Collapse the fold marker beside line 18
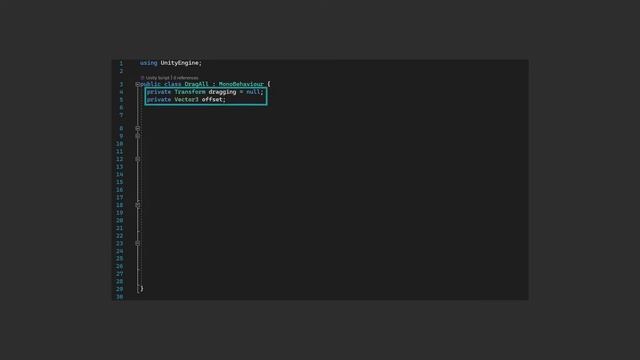The height and width of the screenshot is (360, 640). (138, 205)
